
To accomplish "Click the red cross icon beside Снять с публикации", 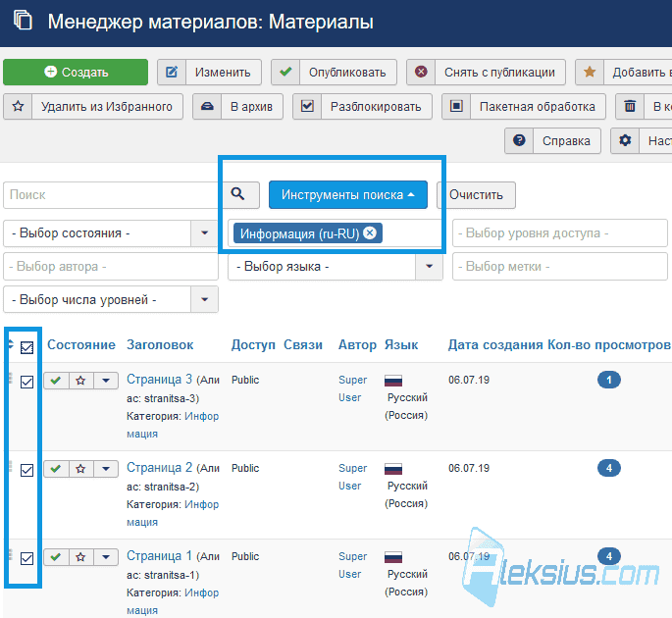I will tap(421, 72).
